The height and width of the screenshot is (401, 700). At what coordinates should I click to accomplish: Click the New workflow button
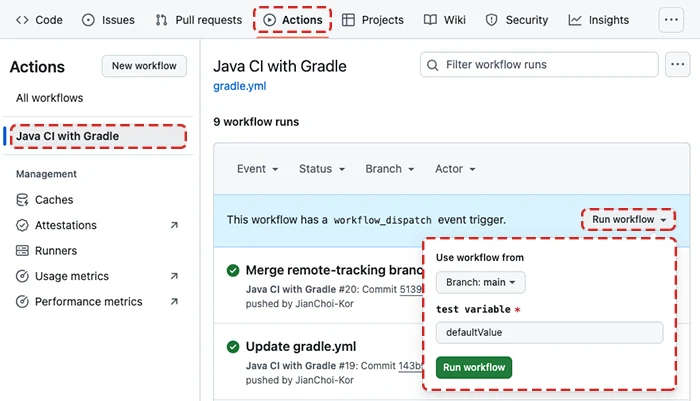[144, 66]
